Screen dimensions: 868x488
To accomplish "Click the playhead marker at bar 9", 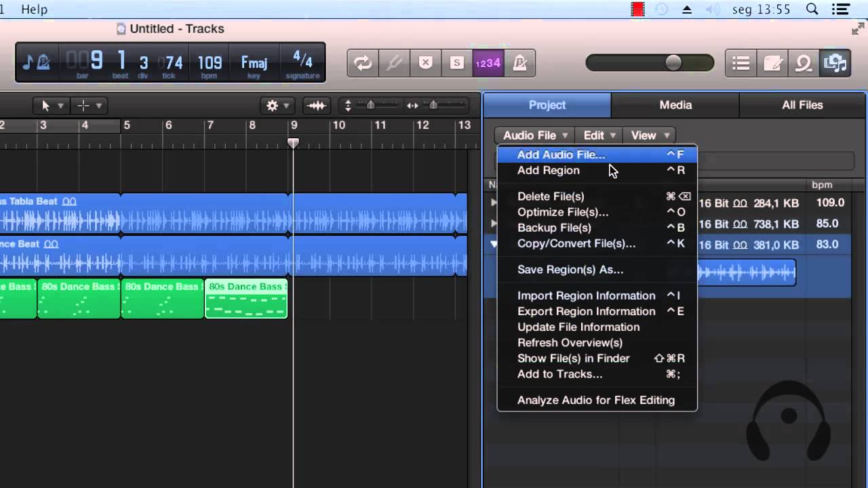I will 294,143.
